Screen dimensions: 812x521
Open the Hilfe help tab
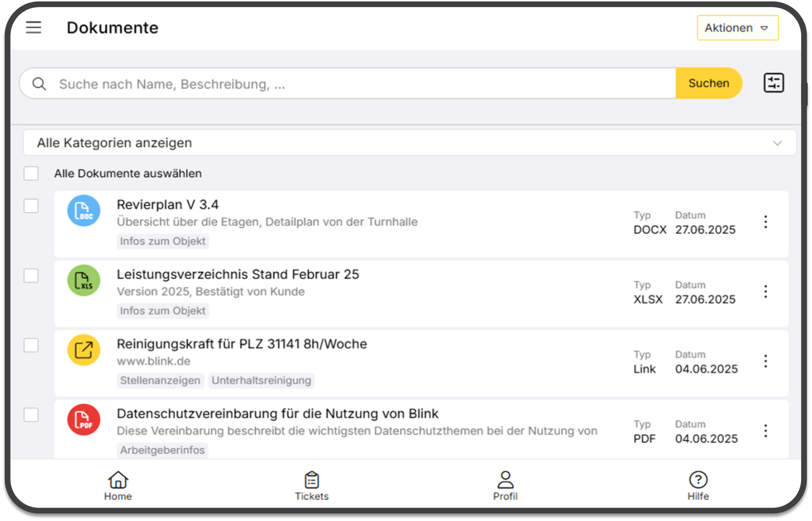point(698,486)
